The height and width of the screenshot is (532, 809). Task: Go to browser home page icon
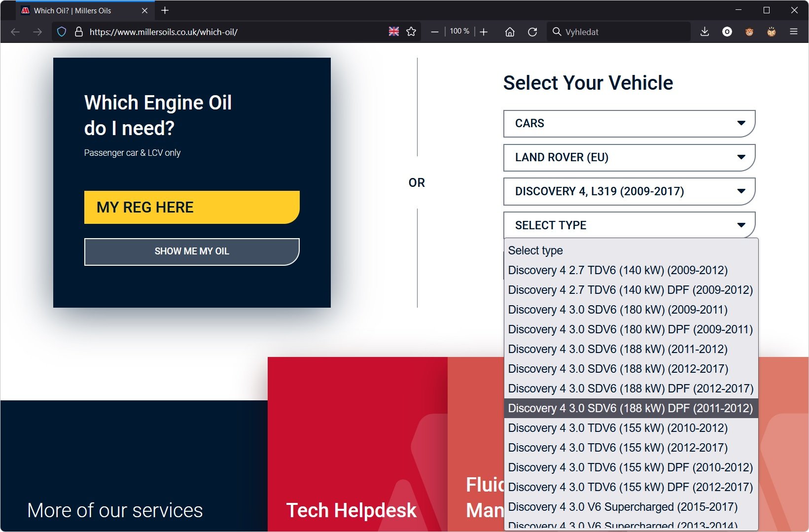pyautogui.click(x=510, y=32)
